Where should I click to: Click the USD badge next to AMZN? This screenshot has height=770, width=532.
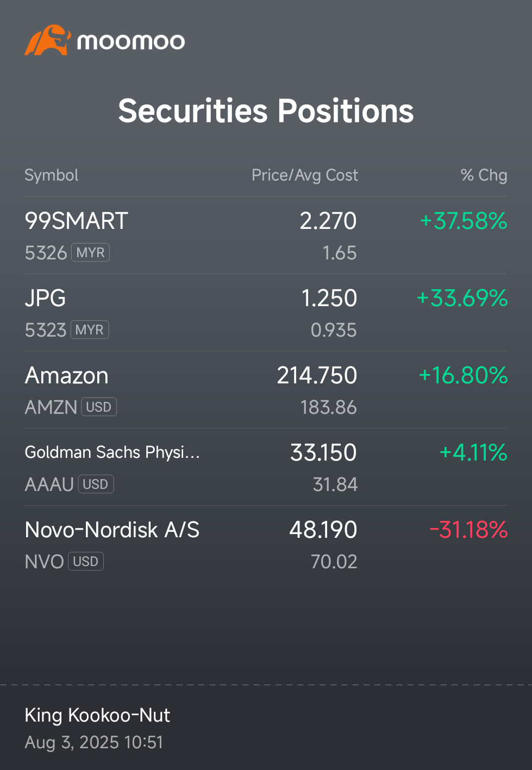click(x=99, y=407)
